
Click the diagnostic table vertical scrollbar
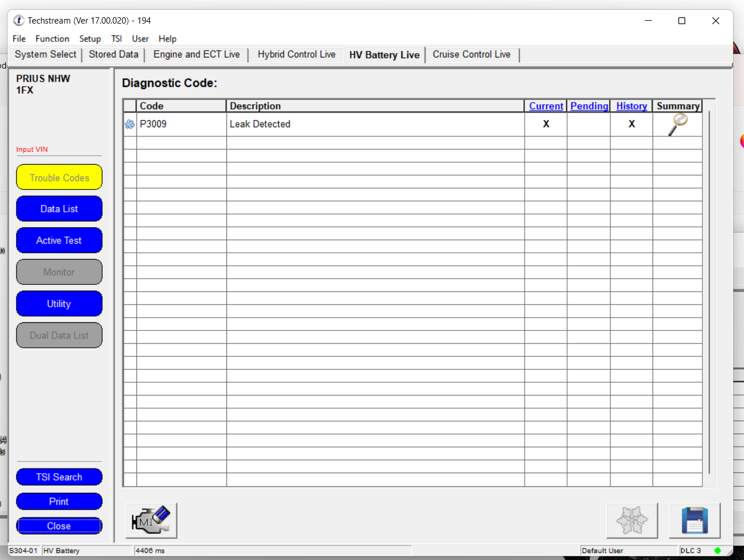click(709, 292)
